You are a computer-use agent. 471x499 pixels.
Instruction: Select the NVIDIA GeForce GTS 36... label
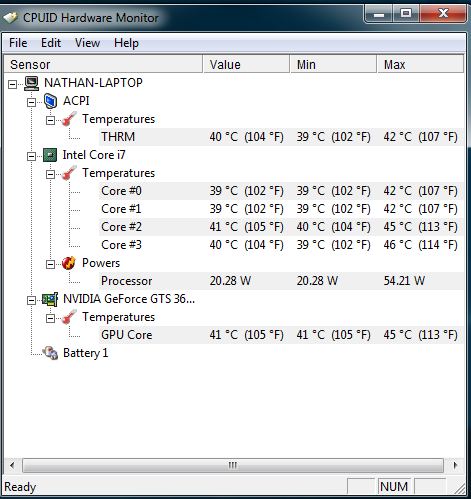129,299
